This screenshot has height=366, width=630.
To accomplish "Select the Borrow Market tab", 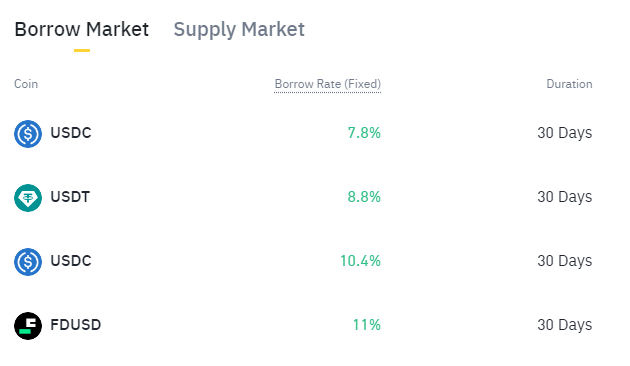I will pos(82,29).
